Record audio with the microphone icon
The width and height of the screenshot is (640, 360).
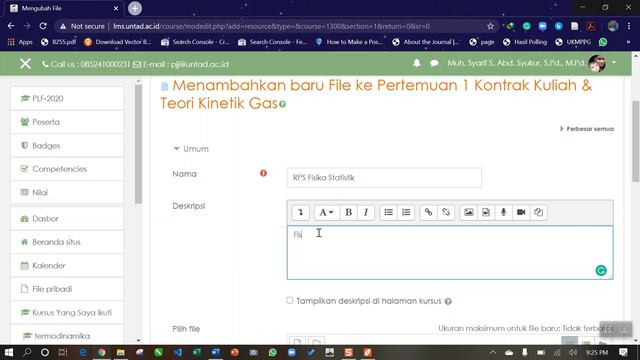(503, 212)
